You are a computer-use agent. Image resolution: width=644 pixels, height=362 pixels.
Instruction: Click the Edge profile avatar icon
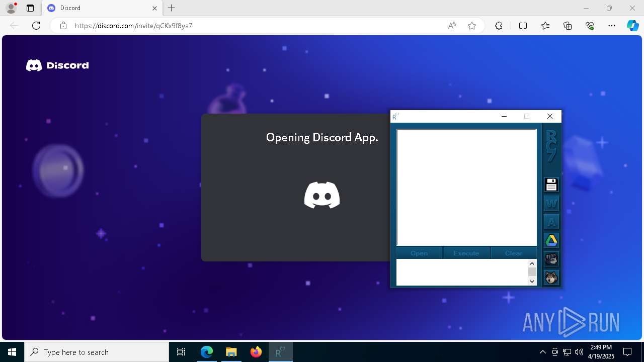[x=11, y=8]
